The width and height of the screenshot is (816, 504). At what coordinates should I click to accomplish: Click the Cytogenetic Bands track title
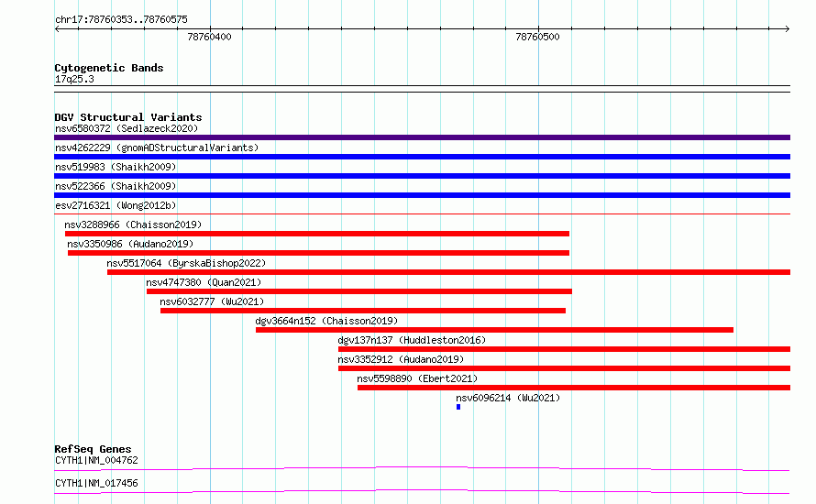(x=109, y=68)
